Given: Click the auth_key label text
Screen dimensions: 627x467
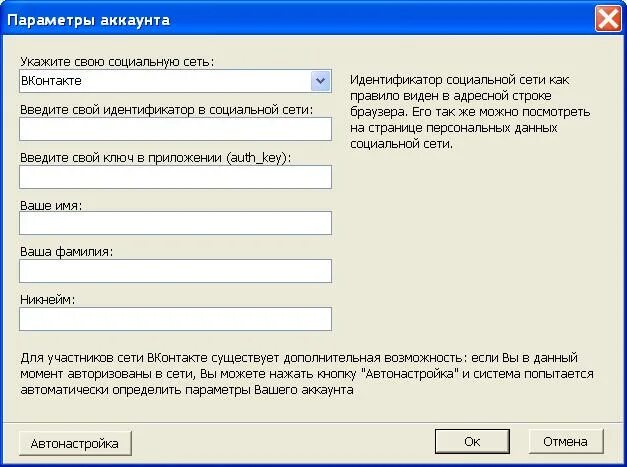Looking at the screenshot, I should [x=156, y=158].
